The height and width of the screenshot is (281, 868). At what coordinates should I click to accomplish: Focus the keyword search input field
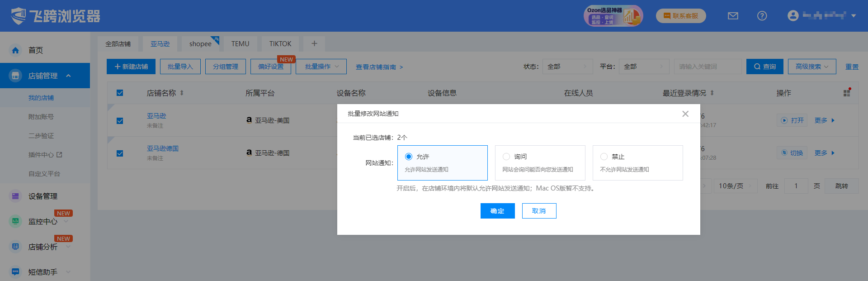coord(707,67)
